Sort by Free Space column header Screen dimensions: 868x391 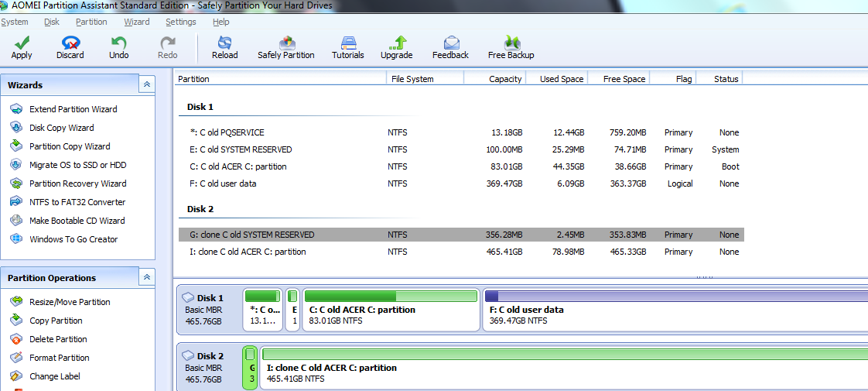[618, 79]
